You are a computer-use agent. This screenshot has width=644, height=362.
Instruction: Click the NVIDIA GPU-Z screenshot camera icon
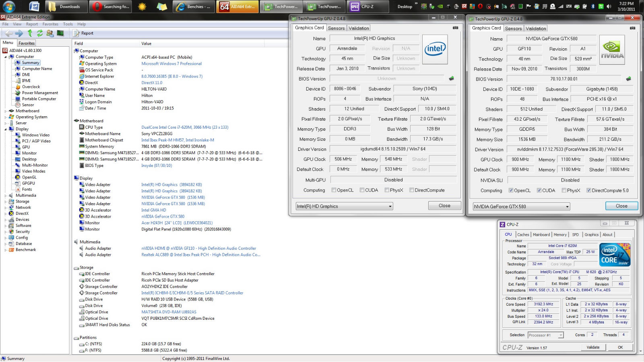[632, 28]
